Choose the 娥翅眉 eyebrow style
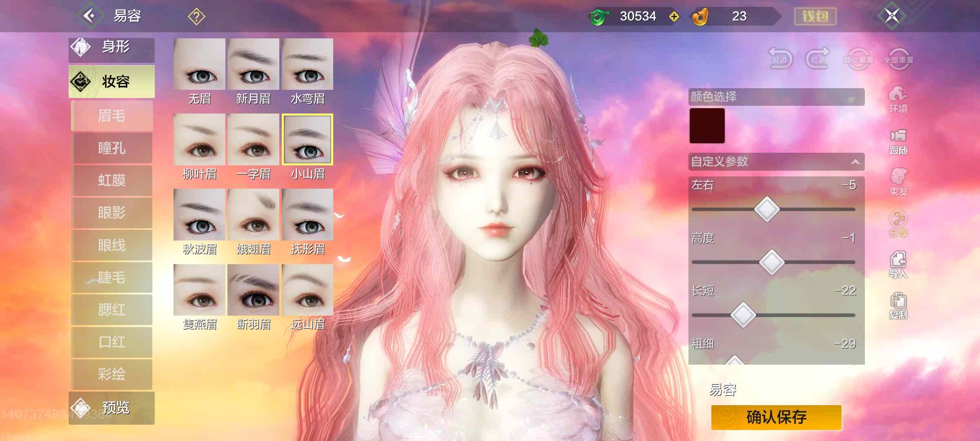The image size is (980, 441). coord(253,214)
